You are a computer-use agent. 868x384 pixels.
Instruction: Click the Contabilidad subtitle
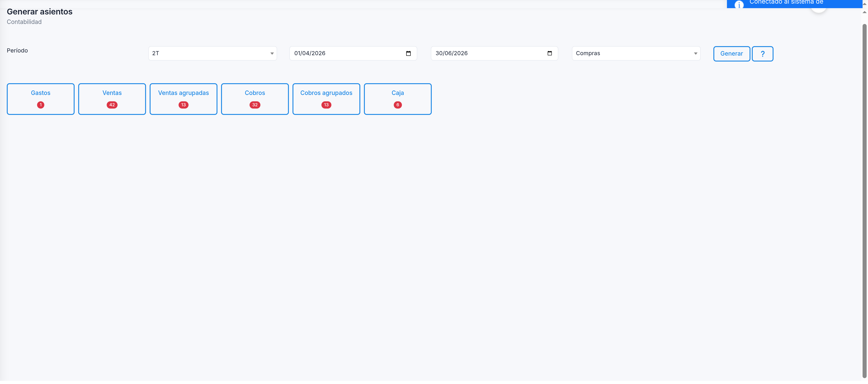(24, 22)
